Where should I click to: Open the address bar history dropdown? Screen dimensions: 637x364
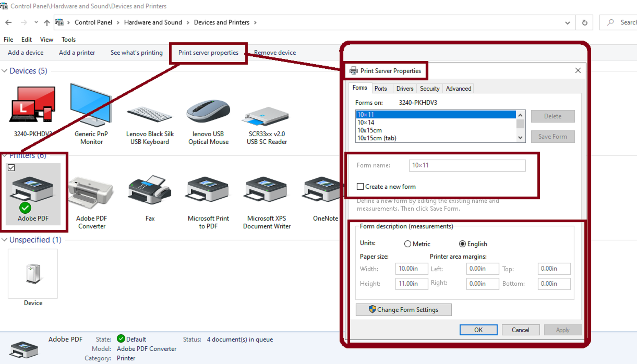(567, 23)
